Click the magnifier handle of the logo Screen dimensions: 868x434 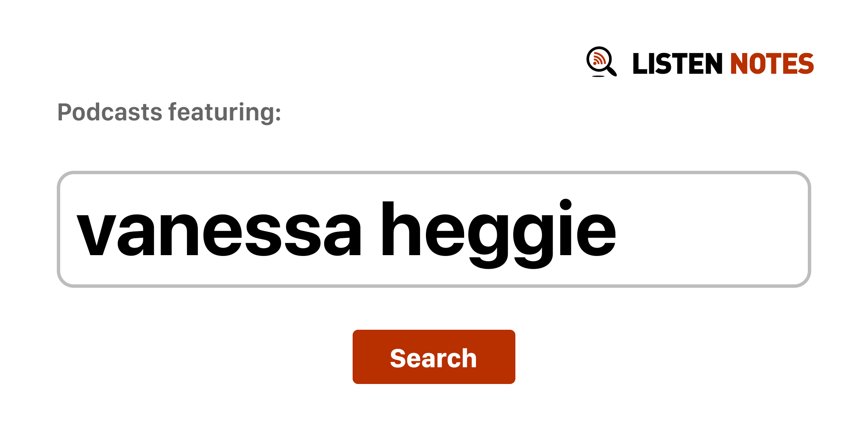[x=612, y=71]
